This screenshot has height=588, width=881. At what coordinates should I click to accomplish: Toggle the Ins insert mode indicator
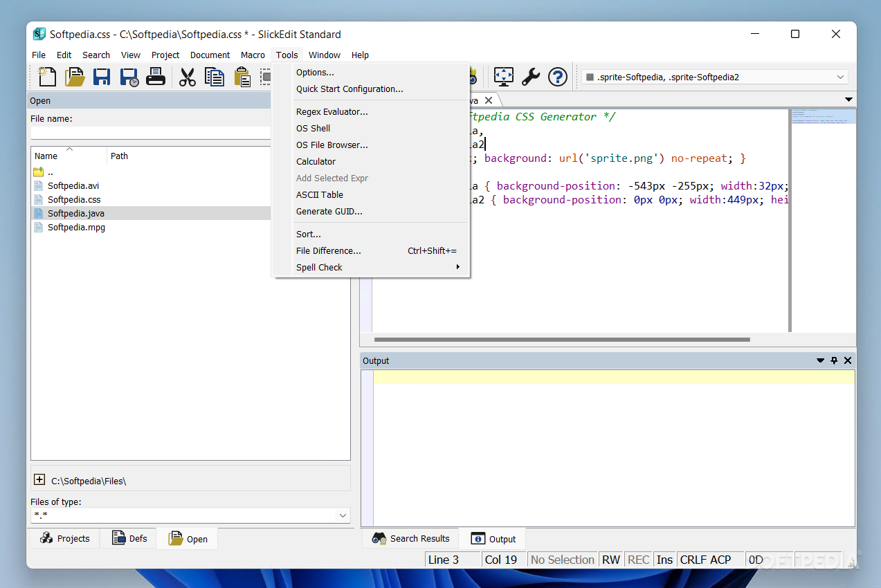pos(664,560)
